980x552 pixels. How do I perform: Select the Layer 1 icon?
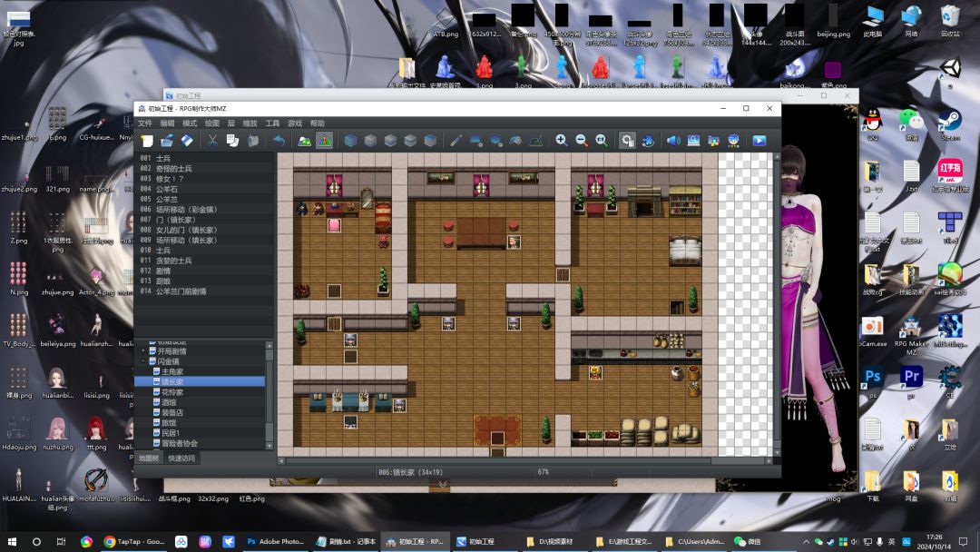pos(370,141)
